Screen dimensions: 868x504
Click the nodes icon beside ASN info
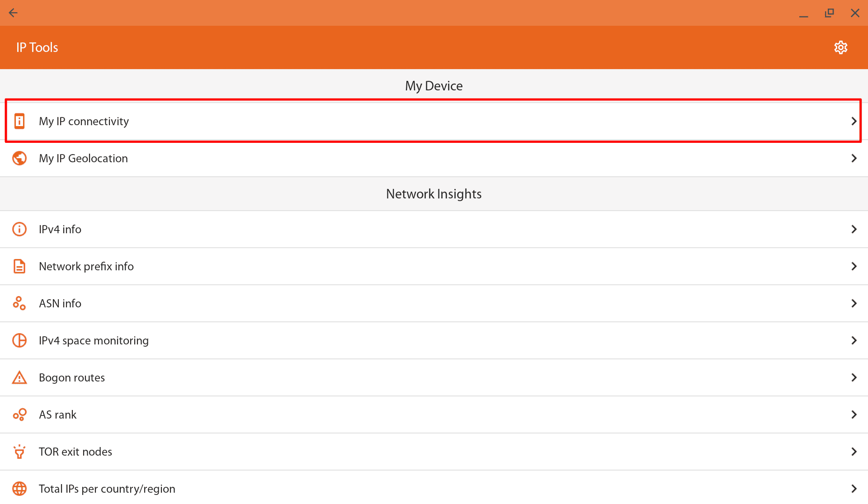pyautogui.click(x=19, y=303)
